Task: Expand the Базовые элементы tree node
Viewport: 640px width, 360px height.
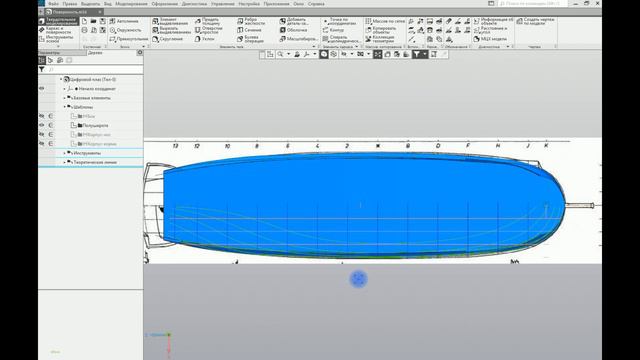Action: click(64, 98)
